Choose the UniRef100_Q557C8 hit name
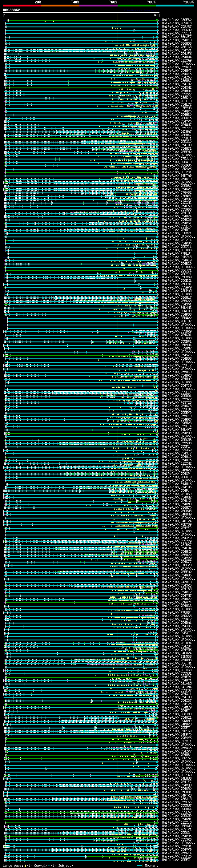The height and width of the screenshot is (868, 197). (x=177, y=128)
